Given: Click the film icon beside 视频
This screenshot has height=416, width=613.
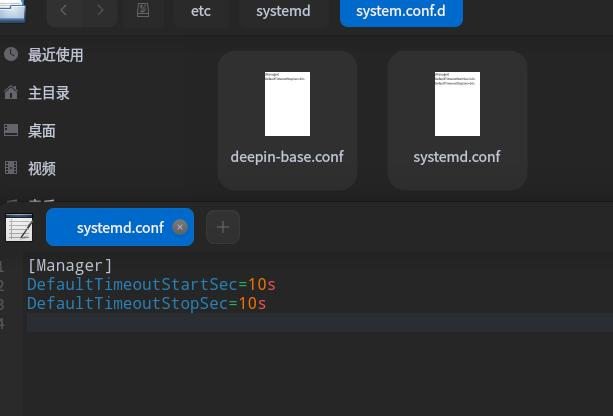Looking at the screenshot, I should (11, 167).
